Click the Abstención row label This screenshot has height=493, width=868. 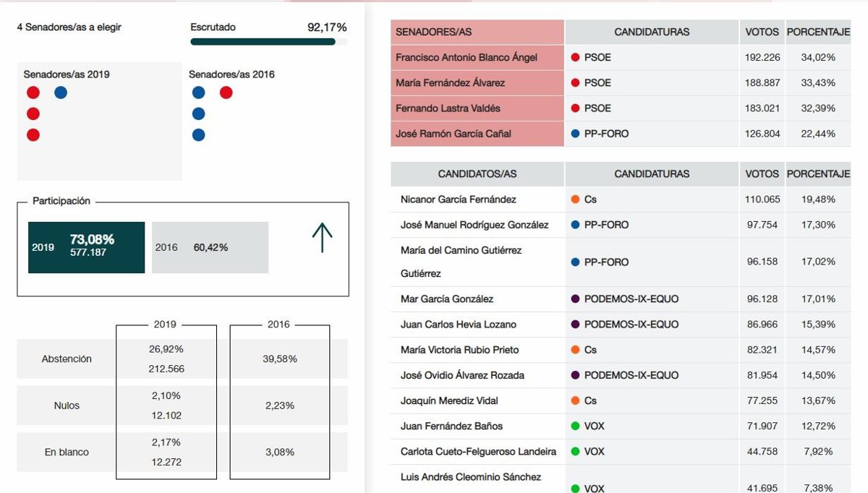(x=67, y=359)
